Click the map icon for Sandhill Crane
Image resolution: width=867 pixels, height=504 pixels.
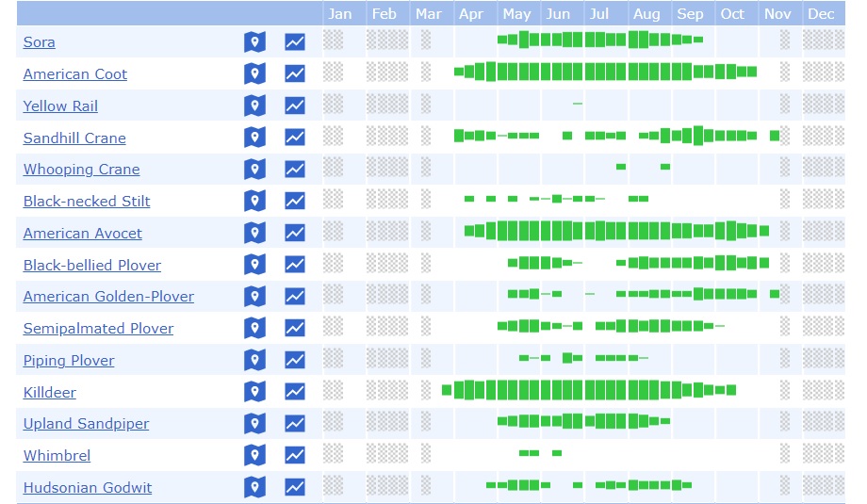tap(254, 138)
